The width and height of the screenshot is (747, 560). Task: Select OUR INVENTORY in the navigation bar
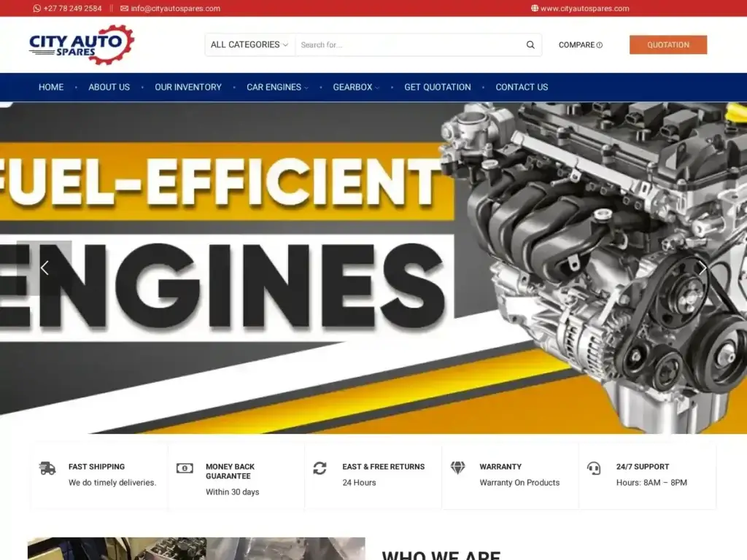(x=187, y=87)
